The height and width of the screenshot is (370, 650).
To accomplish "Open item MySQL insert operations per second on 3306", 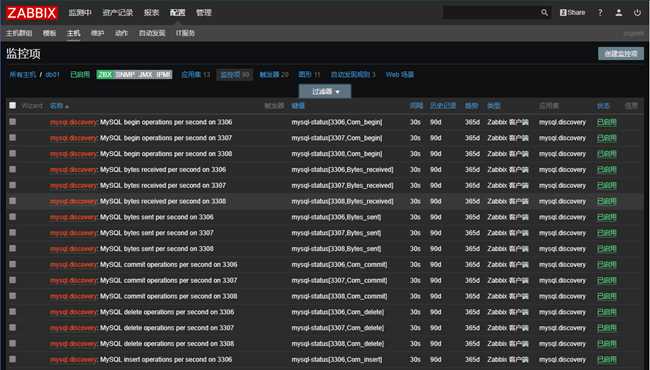I will click(x=166, y=360).
